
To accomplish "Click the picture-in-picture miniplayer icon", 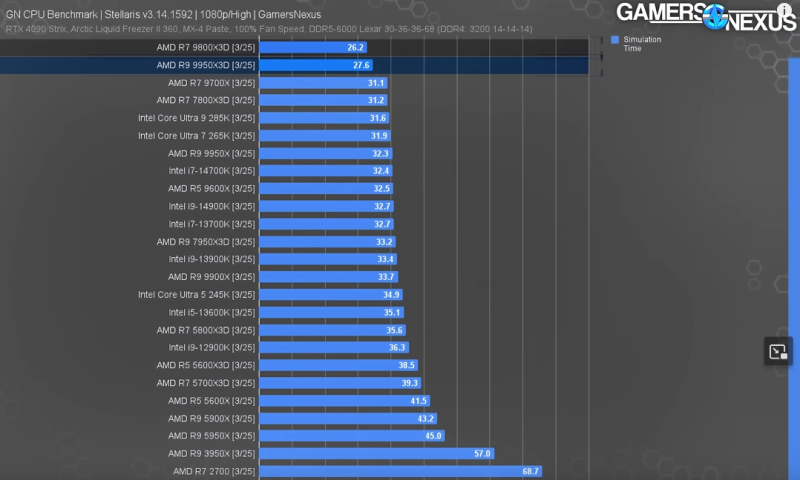I will [x=778, y=351].
